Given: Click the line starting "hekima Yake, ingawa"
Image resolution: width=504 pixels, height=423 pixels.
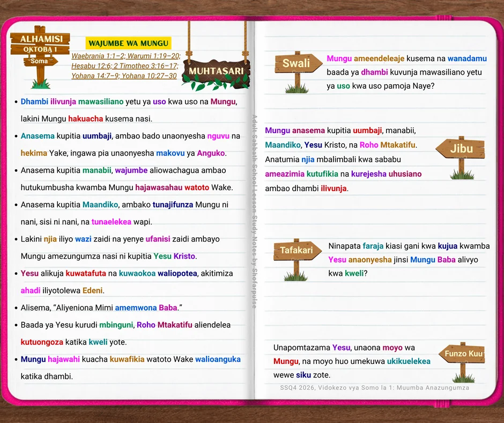Looking at the screenshot, I should point(124,153).
